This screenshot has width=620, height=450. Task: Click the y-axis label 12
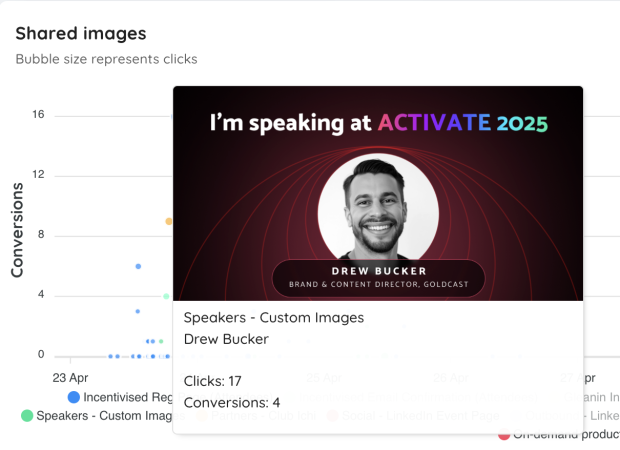pyautogui.click(x=38, y=174)
